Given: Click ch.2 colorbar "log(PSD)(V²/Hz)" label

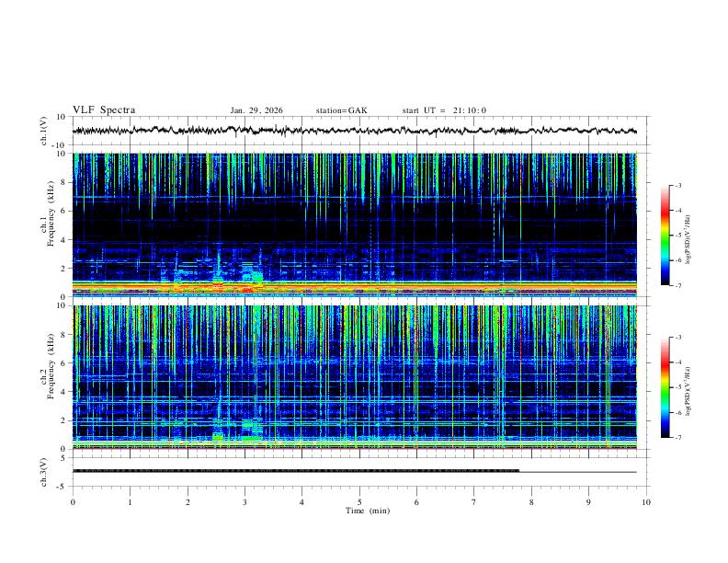Looking at the screenshot, I should 688,392.
